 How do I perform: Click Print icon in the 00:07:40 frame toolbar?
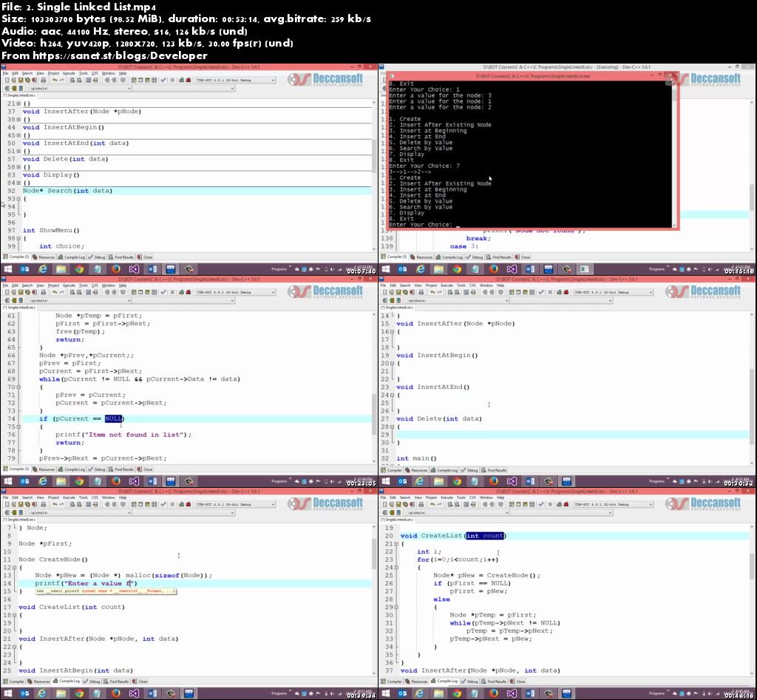pyautogui.click(x=43, y=80)
